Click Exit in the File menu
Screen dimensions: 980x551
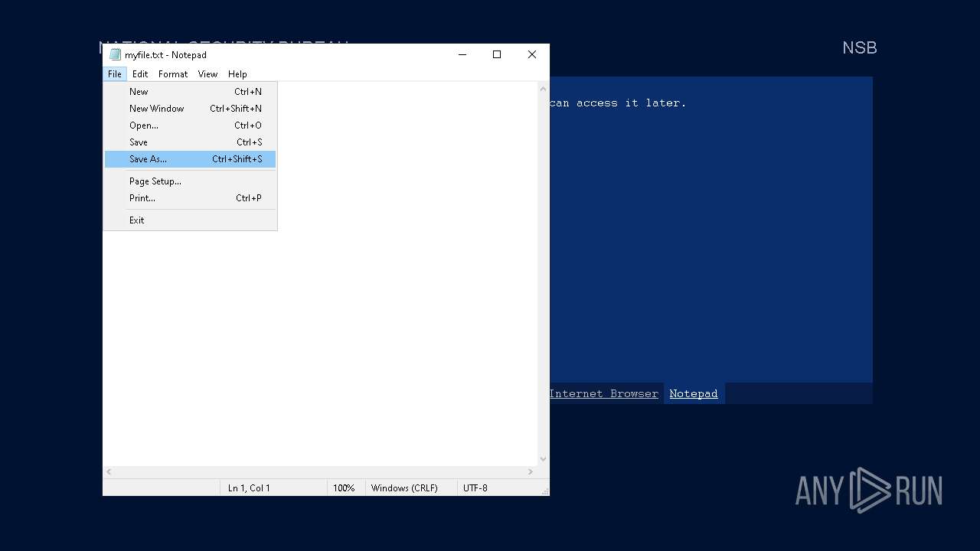click(190, 220)
